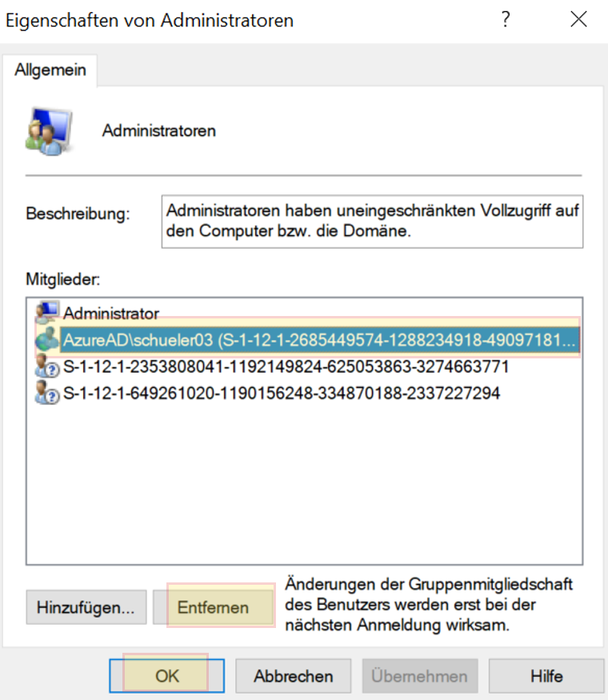
Task: Close the Eigenschaften von Administratoren dialog
Action: (x=578, y=20)
